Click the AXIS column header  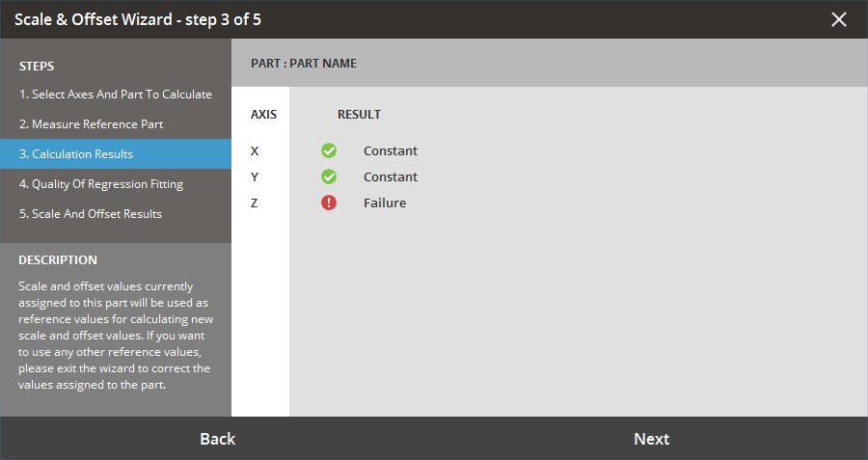263,115
